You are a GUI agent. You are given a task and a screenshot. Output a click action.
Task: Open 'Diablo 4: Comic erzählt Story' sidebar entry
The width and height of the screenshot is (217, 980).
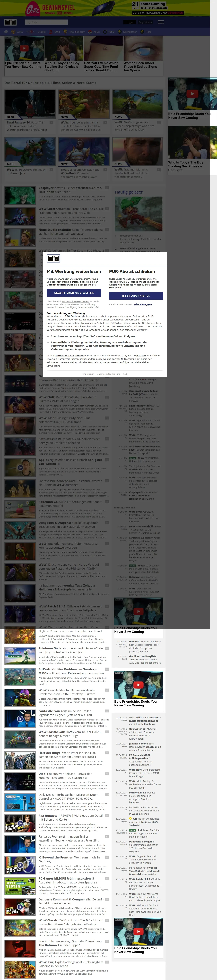[145, 646]
